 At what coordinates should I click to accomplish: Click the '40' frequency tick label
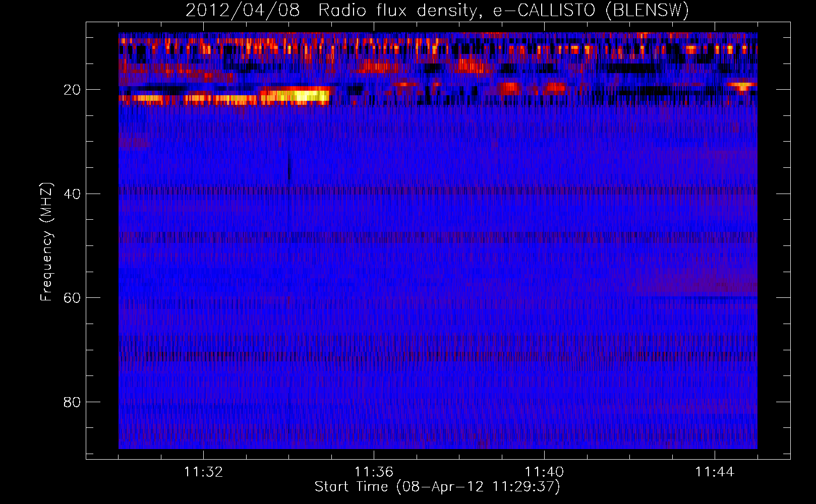point(73,194)
